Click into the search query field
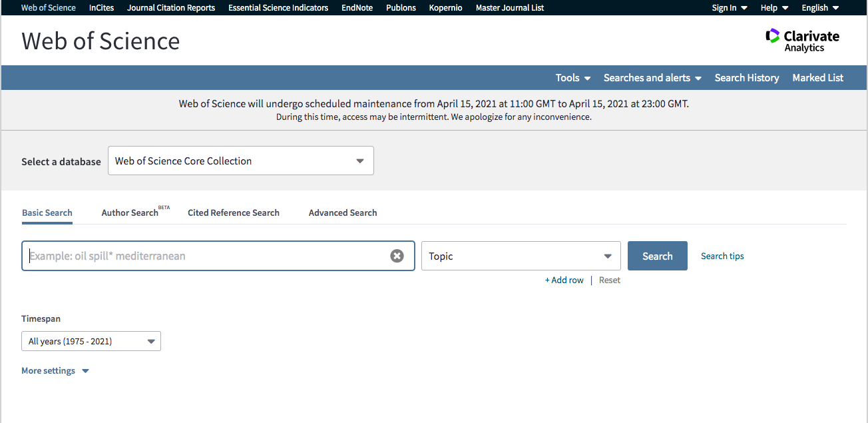The image size is (868, 423). (x=206, y=256)
